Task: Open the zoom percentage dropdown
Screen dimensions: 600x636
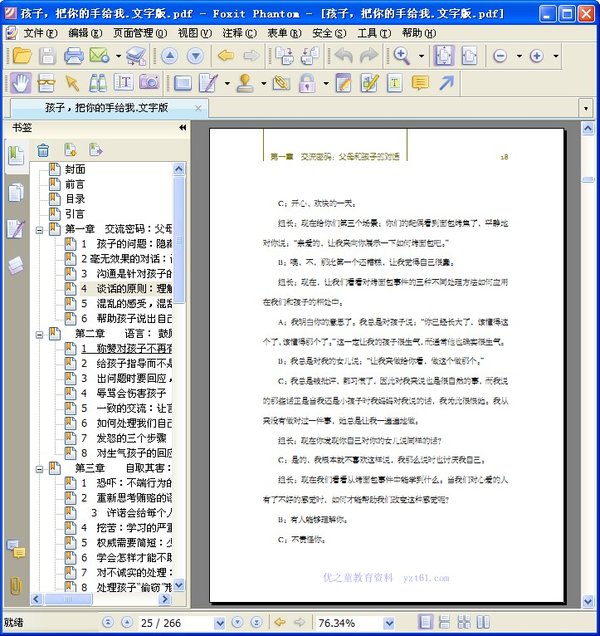Action: click(389, 623)
